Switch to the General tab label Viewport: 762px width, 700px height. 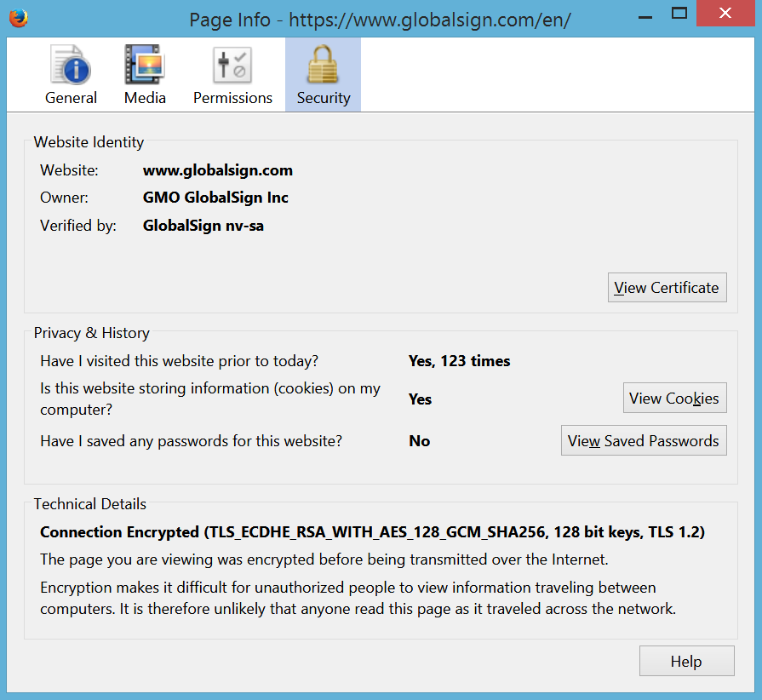tap(71, 98)
